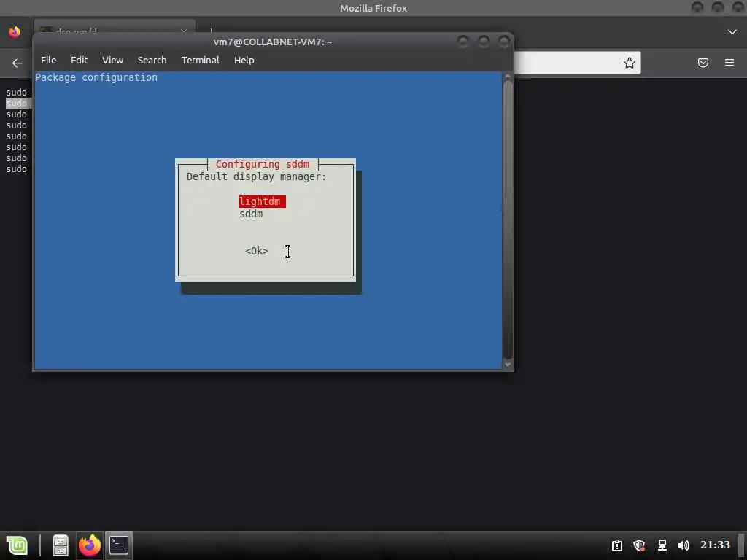The height and width of the screenshot is (560, 747).
Task: Open the terminal File menu
Action: tap(49, 60)
